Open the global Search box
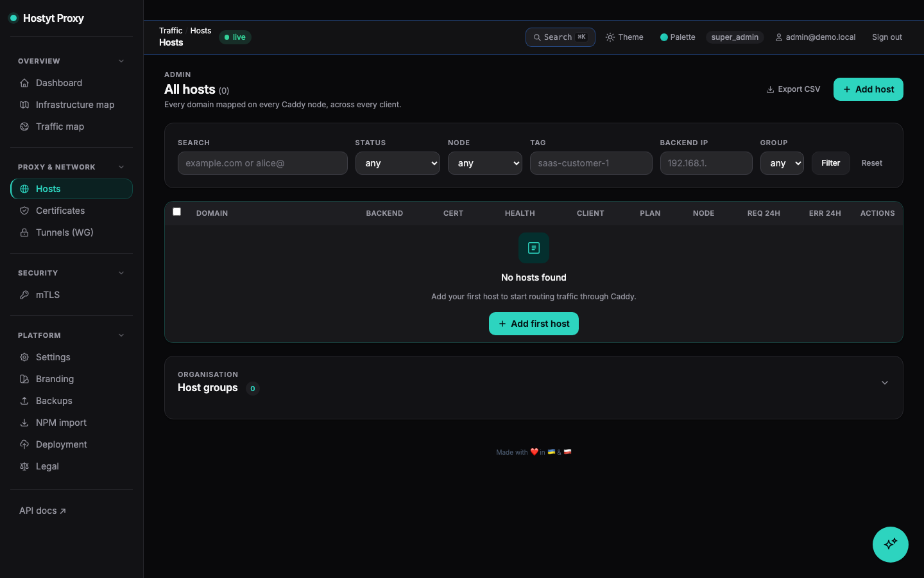This screenshot has width=924, height=578. pos(560,37)
